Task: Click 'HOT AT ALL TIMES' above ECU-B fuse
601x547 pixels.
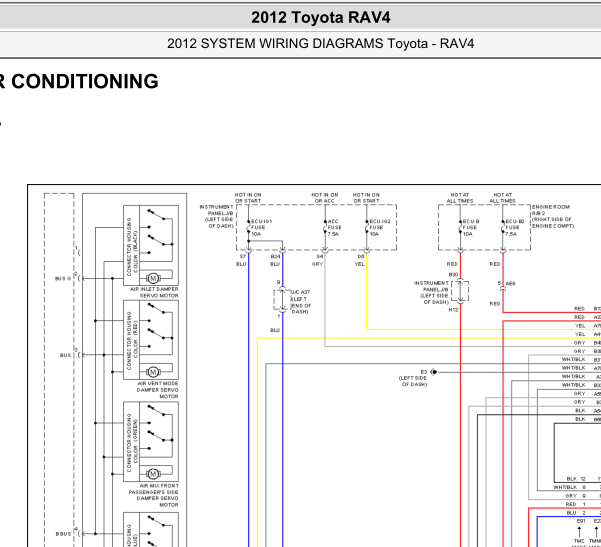Action: (x=460, y=198)
